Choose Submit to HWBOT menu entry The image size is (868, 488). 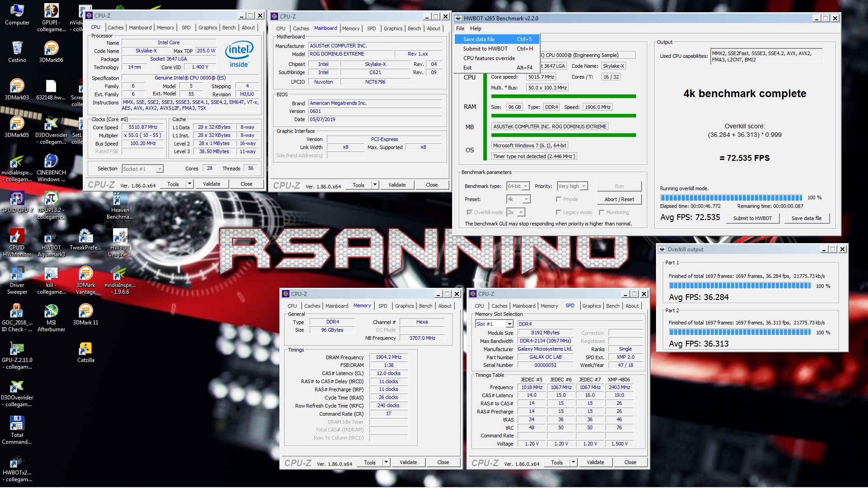(x=497, y=49)
